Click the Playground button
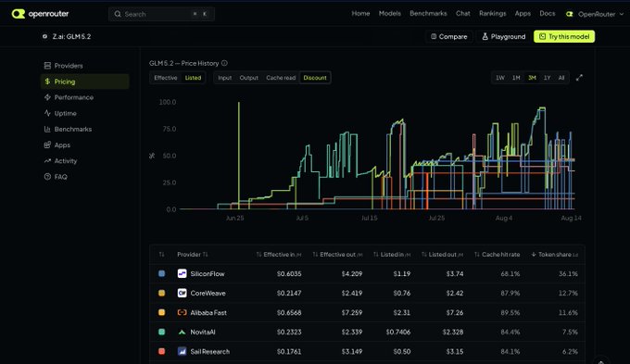 pos(503,36)
